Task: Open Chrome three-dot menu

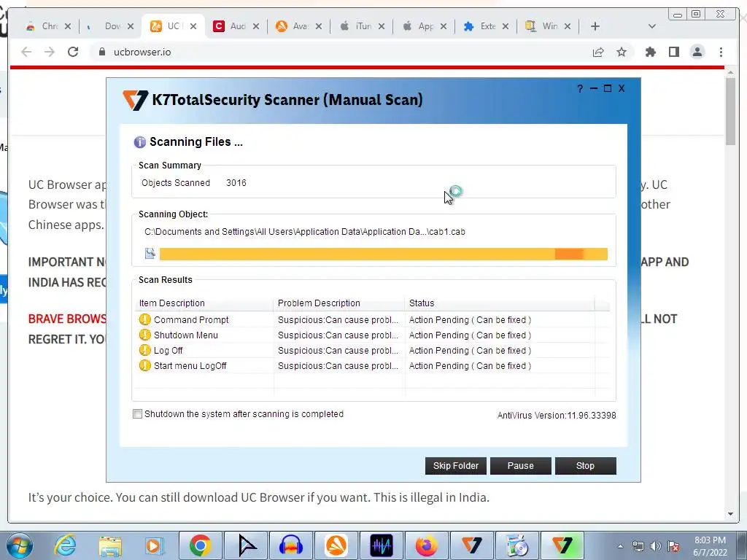Action: point(721,52)
